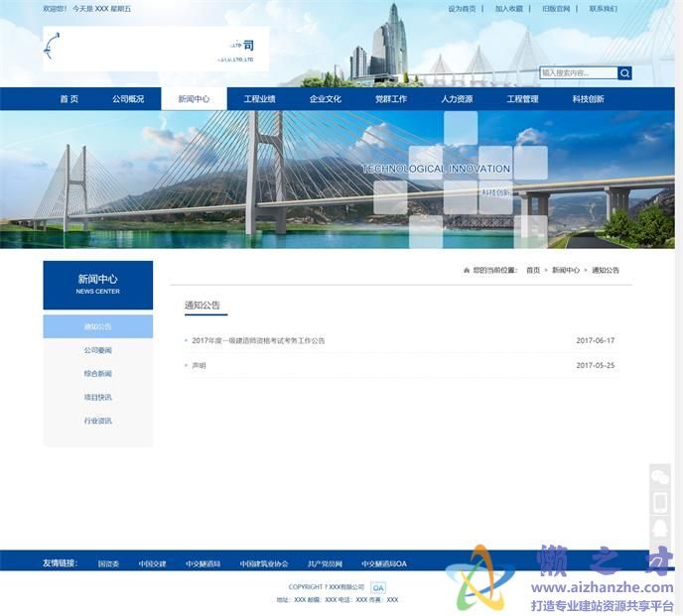Click the home icon in the breadcrumb

(467, 270)
